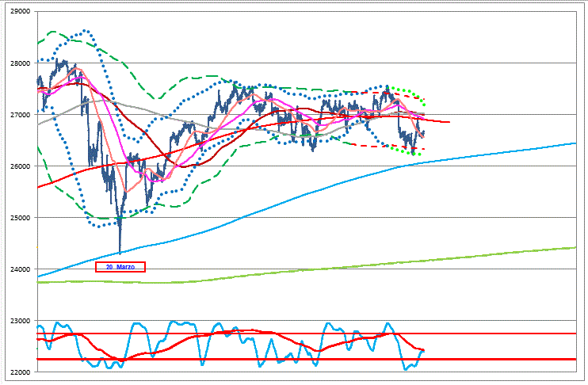Image resolution: width=588 pixels, height=385 pixels.
Task: Select the '20 Marzo' annotation box
Action: click(120, 267)
